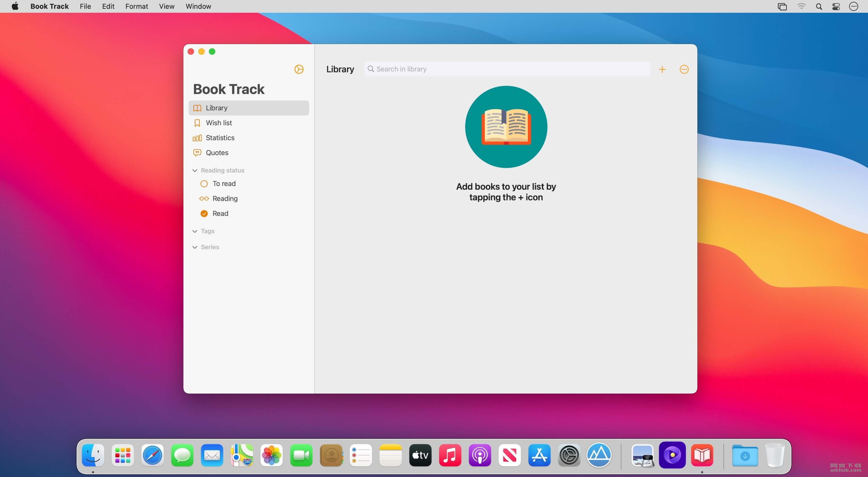Image resolution: width=868 pixels, height=477 pixels.
Task: Launch Music from the Dock
Action: [x=450, y=455]
